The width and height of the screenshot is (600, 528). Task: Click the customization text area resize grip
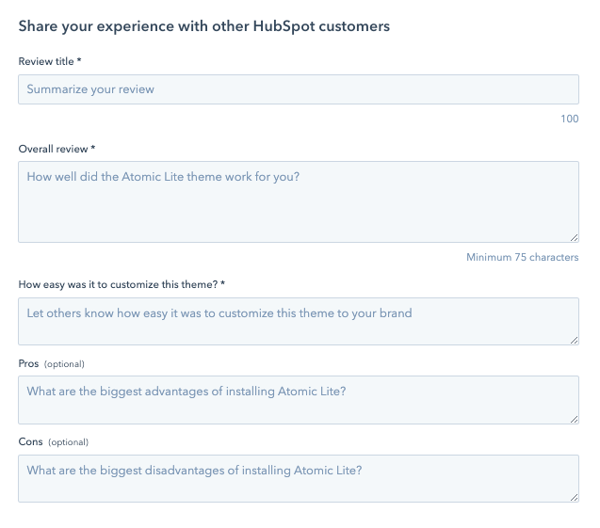click(573, 340)
